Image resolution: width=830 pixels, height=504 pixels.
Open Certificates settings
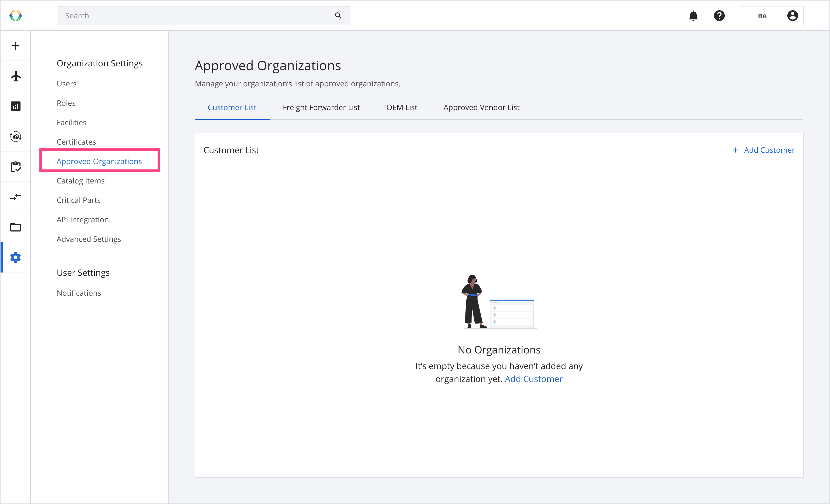click(x=76, y=142)
